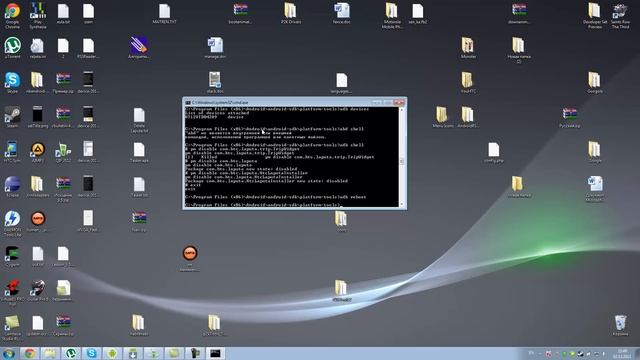
Task: Open the cmd window system menu icon
Action: pos(188,102)
